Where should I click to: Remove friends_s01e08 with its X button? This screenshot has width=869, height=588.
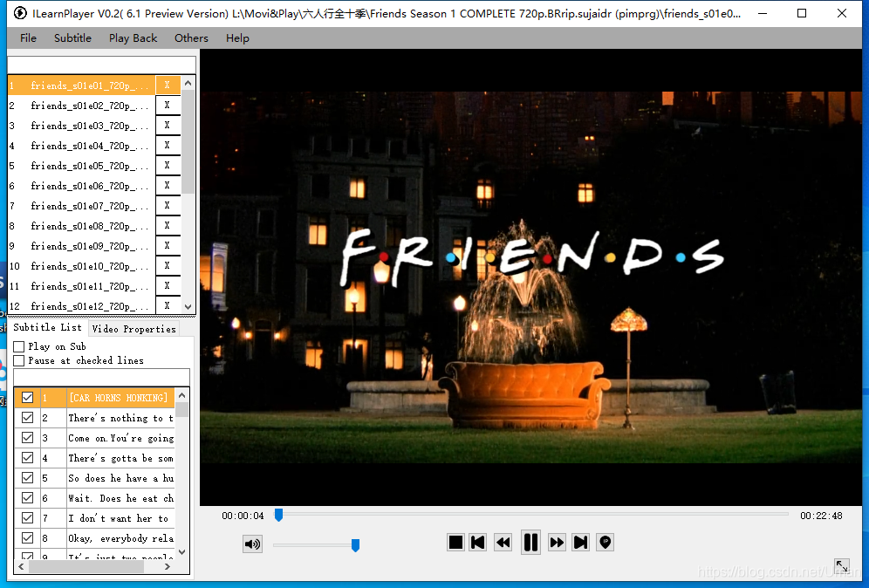pos(168,226)
